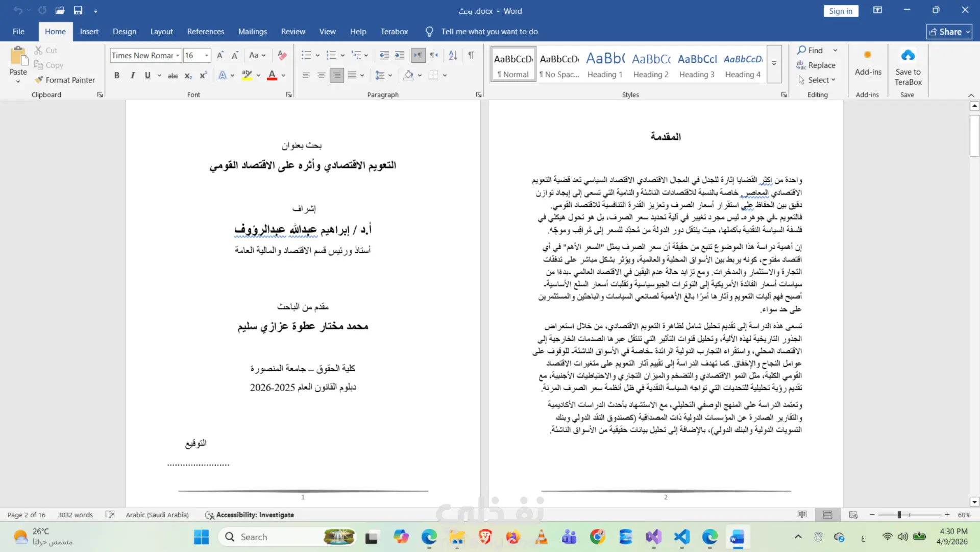Increase the paragraph indent
The width and height of the screenshot is (980, 552).
[x=400, y=55]
